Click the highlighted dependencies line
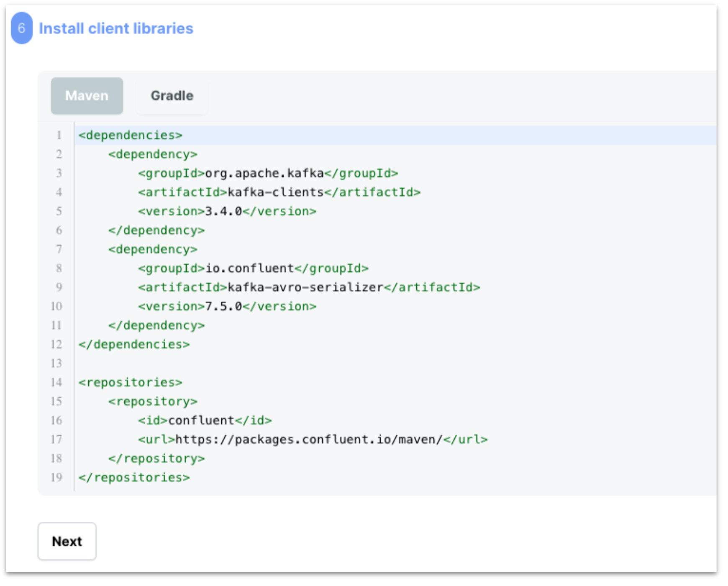 (x=130, y=135)
